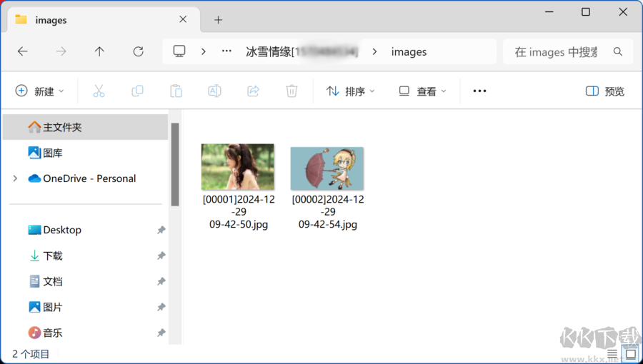
Task: Switch to details list view icon
Action: point(612,354)
